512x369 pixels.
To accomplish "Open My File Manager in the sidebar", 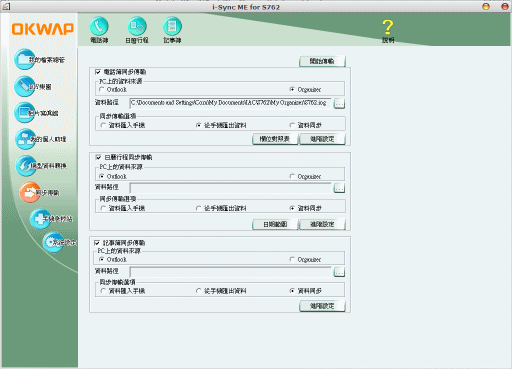I will tap(39, 59).
